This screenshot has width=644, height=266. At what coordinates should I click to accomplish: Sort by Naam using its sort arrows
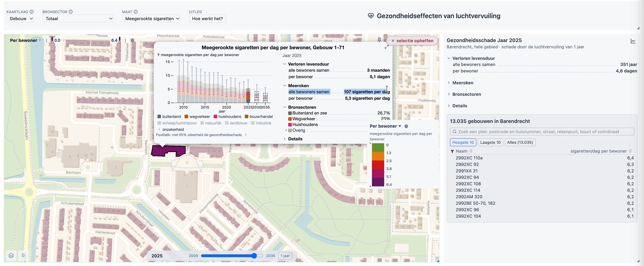471,151
